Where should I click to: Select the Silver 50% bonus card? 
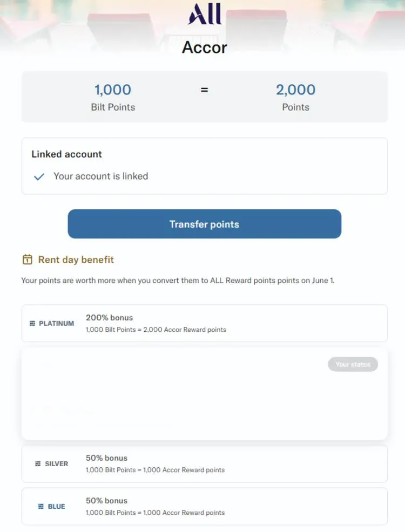coord(204,463)
